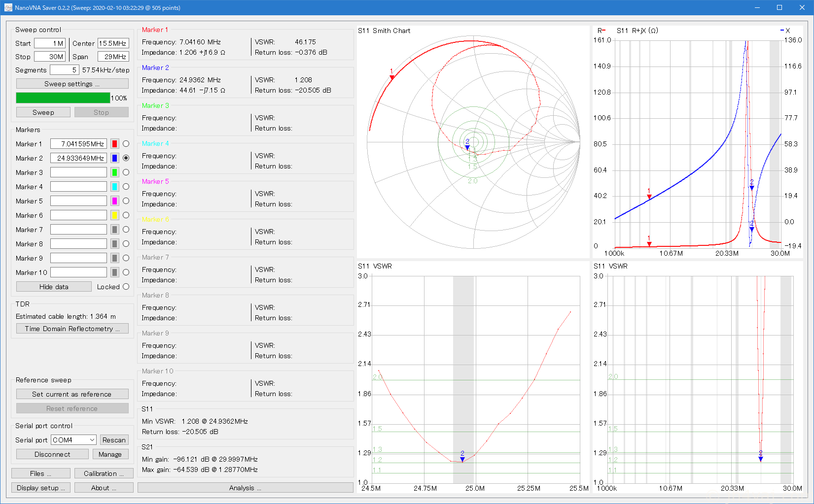
Task: Click the NanoVNA Saver title bar app icon
Action: 8,7
